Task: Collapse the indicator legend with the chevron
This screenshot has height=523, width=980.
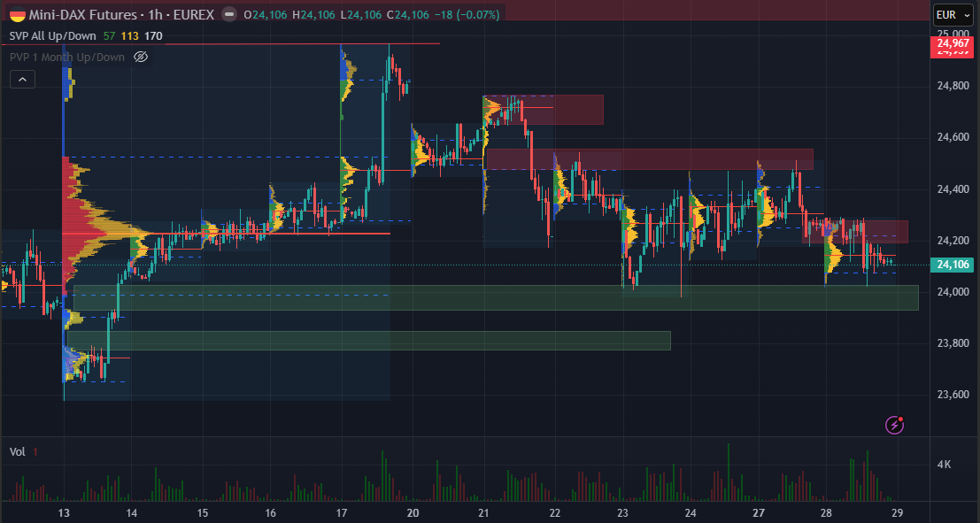Action: click(22, 80)
